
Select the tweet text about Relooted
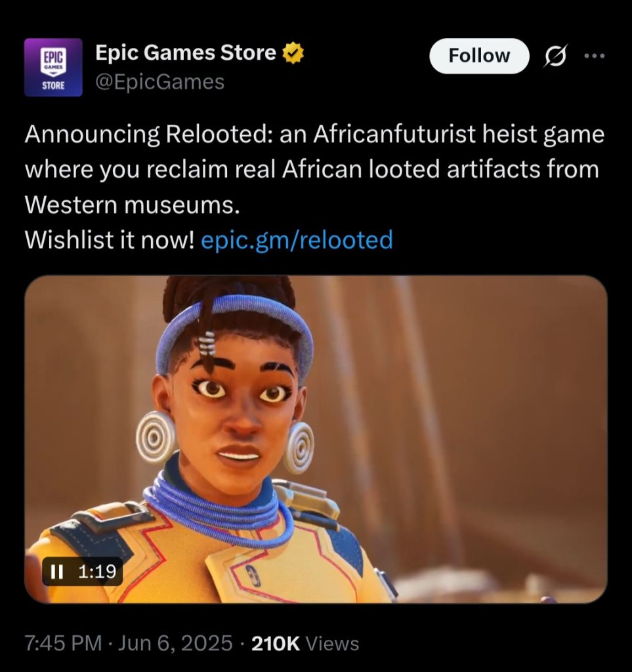[315, 186]
